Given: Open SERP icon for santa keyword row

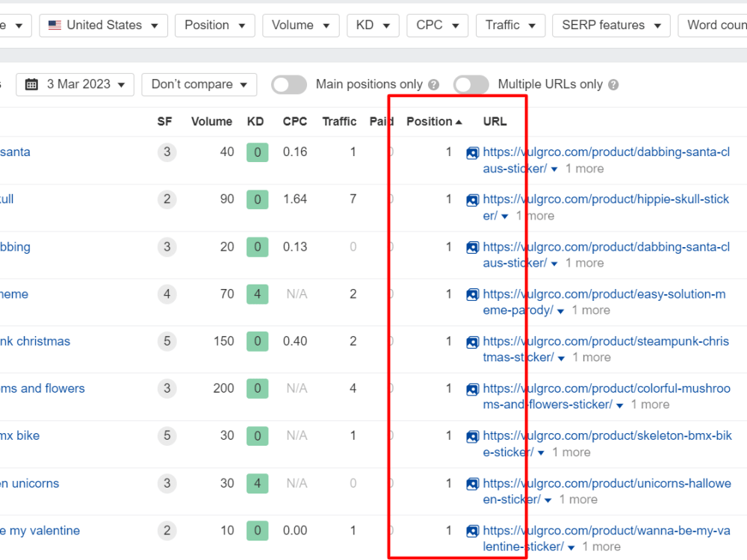Looking at the screenshot, I should click(x=472, y=153).
